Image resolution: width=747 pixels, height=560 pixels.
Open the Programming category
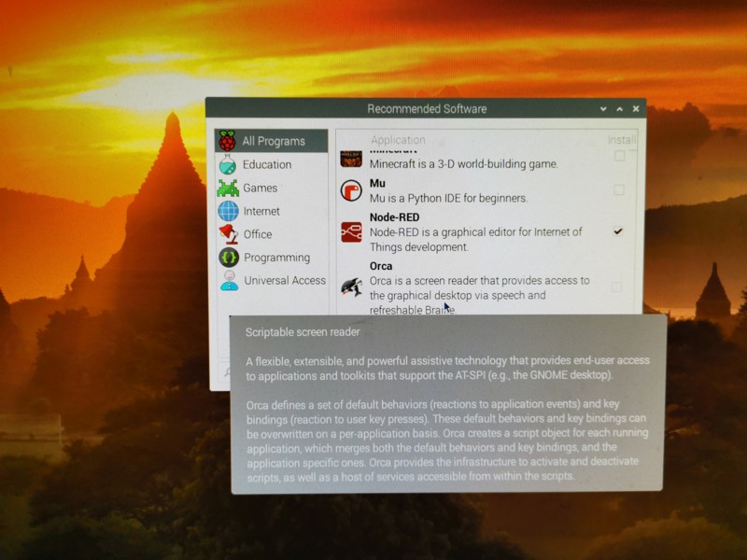272,258
